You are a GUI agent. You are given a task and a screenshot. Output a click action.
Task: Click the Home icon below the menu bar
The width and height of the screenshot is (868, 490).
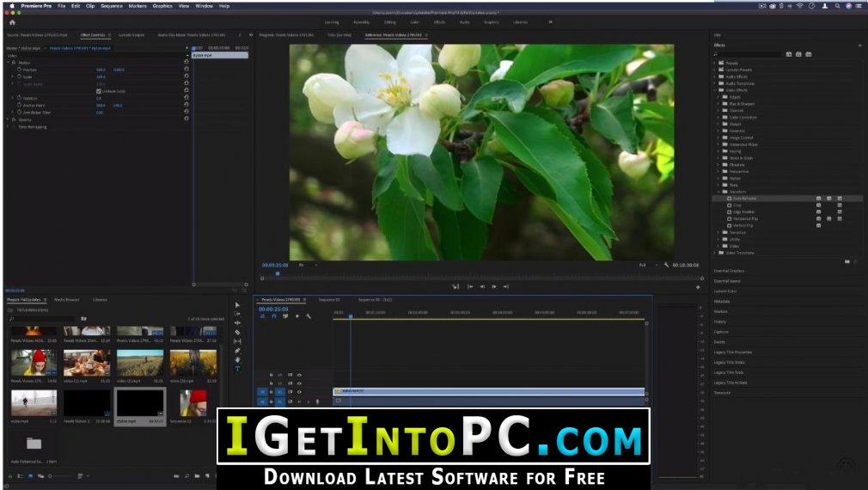(x=12, y=22)
